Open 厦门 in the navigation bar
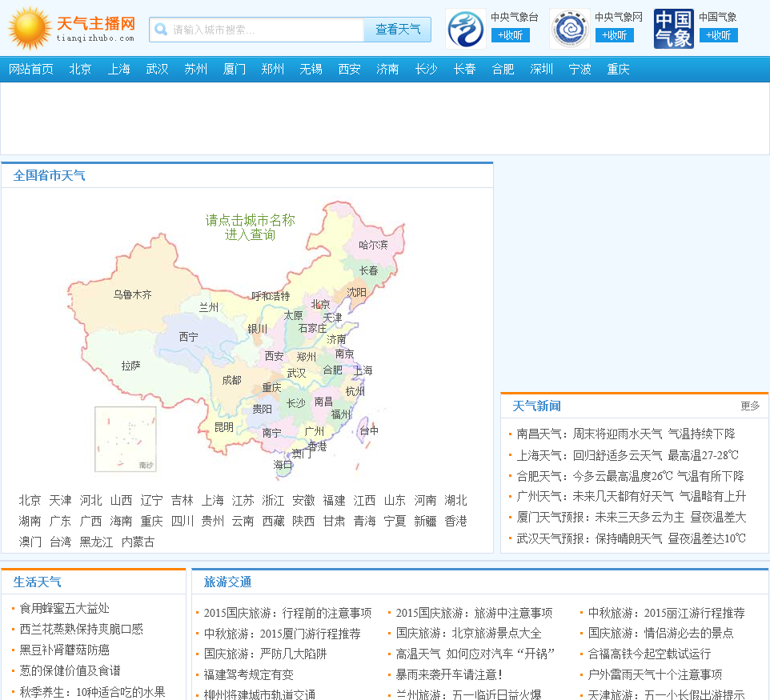The width and height of the screenshot is (770, 700). tap(235, 70)
